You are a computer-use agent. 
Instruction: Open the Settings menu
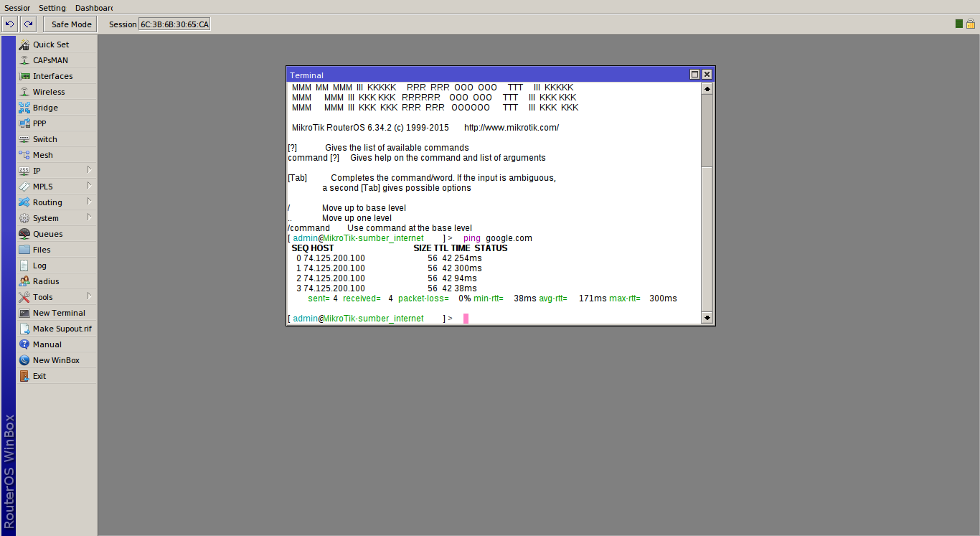tap(52, 8)
